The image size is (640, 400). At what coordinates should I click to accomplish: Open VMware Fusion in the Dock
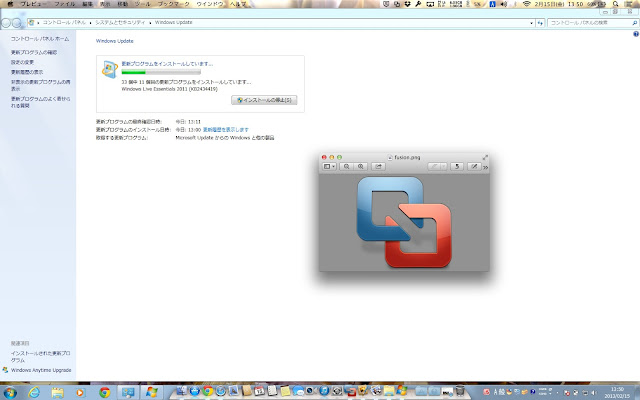[x=350, y=391]
